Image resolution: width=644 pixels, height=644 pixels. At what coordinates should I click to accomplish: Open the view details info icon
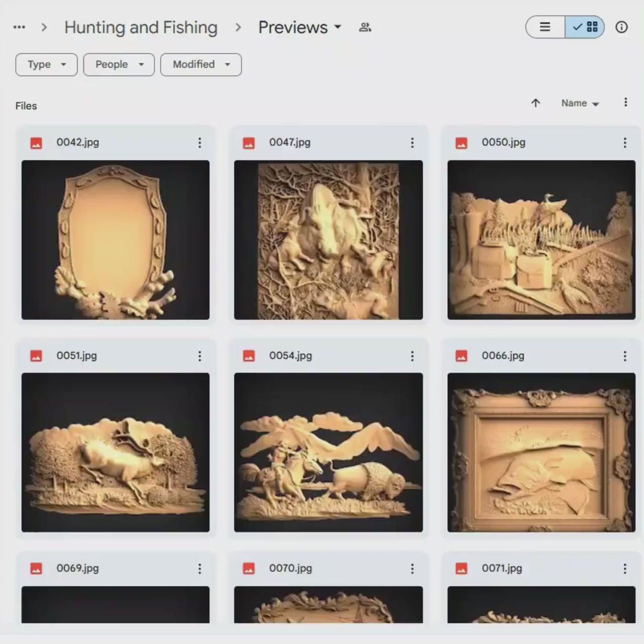[x=622, y=27]
